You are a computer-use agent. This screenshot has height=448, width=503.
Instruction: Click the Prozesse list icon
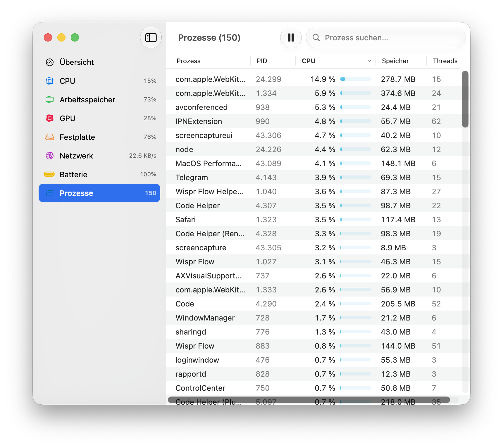50,193
